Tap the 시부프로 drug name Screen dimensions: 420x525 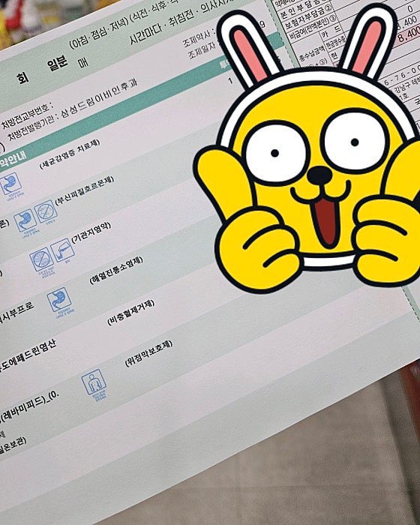coord(16,313)
